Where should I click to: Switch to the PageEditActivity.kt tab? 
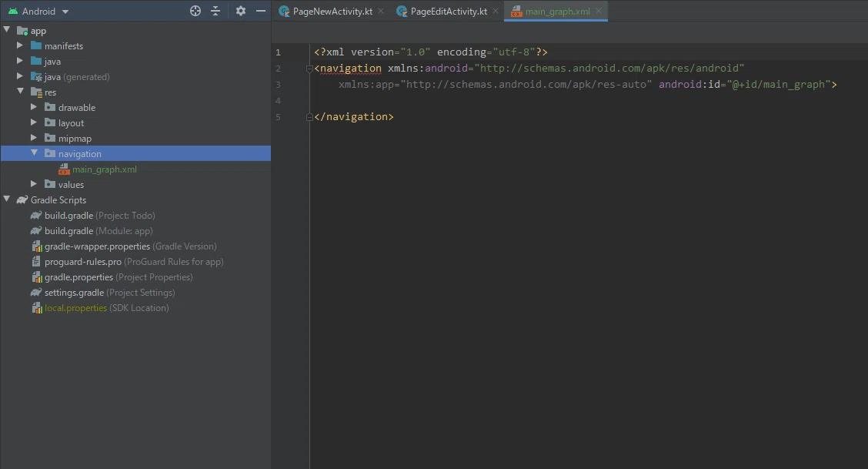click(x=449, y=11)
